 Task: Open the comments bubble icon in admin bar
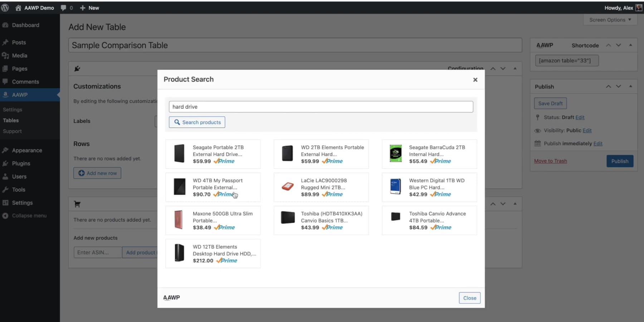(x=63, y=8)
